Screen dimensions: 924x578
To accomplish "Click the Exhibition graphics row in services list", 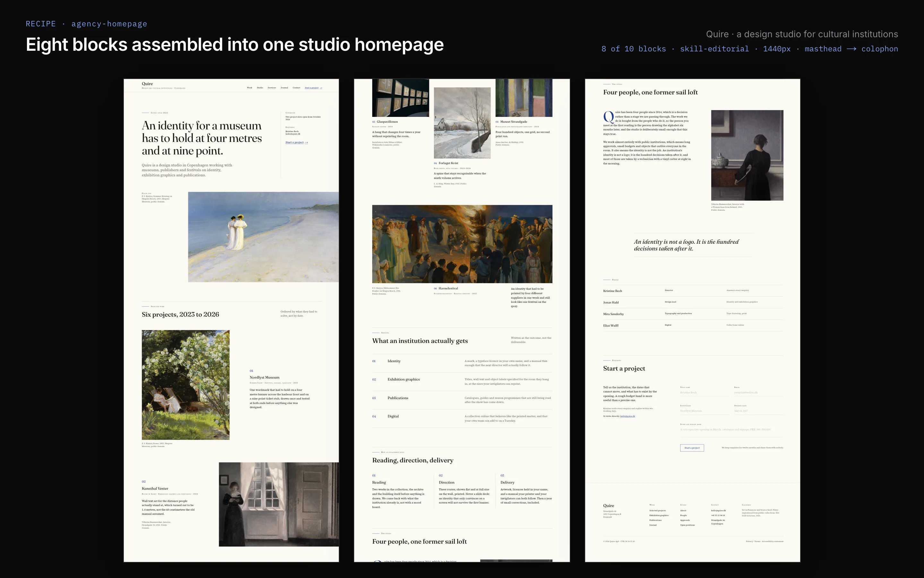I will tap(462, 381).
